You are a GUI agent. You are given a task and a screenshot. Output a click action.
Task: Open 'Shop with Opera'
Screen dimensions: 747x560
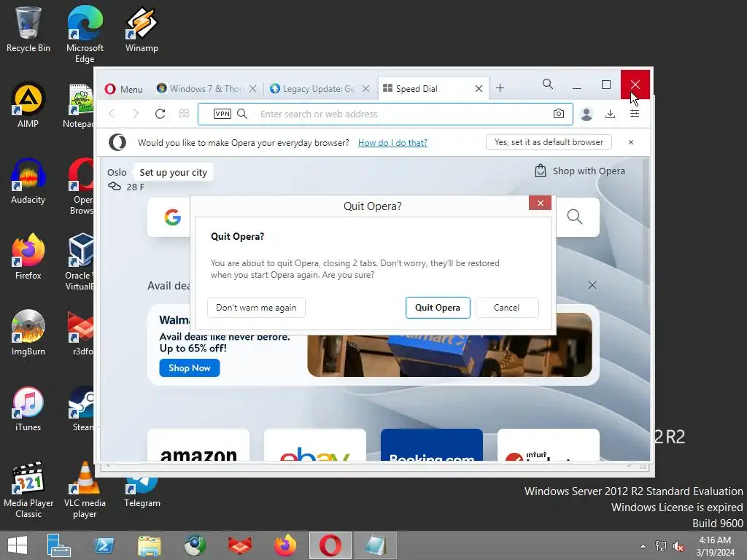580,171
